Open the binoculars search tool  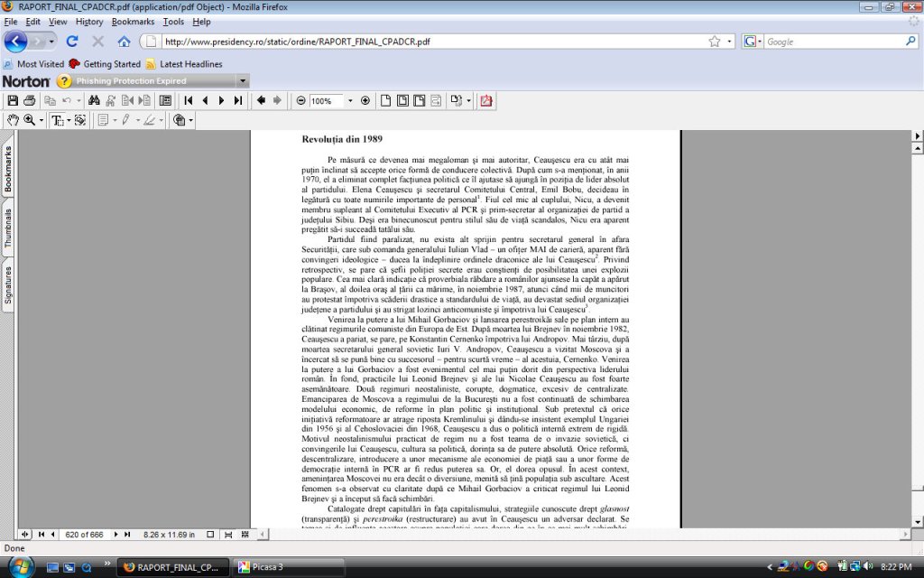pyautogui.click(x=94, y=100)
